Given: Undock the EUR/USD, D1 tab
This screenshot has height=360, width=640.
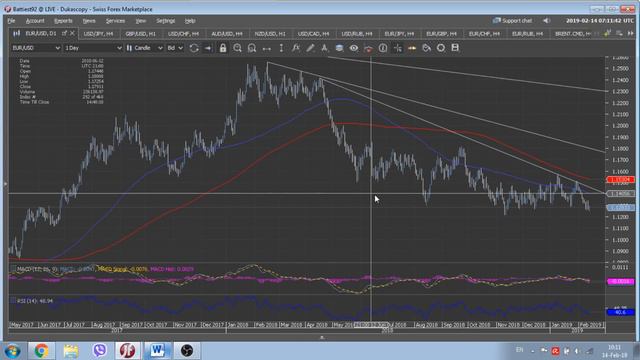Looking at the screenshot, I should coord(64,33).
